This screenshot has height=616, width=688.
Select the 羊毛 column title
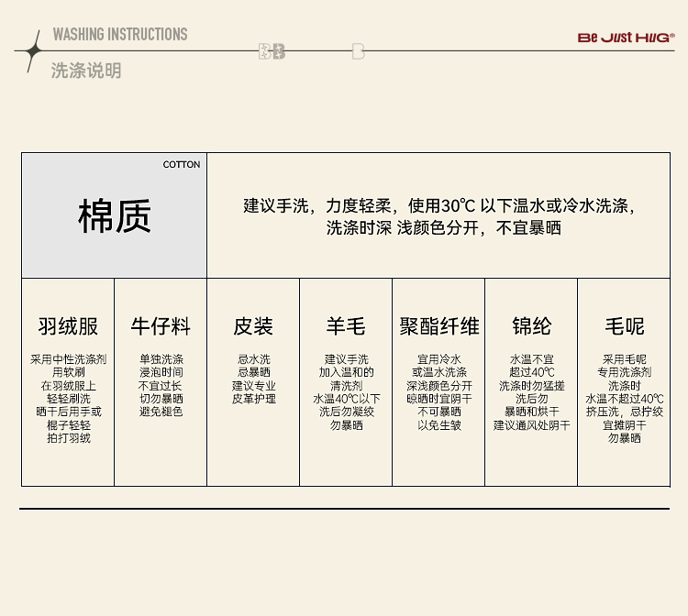(x=346, y=326)
